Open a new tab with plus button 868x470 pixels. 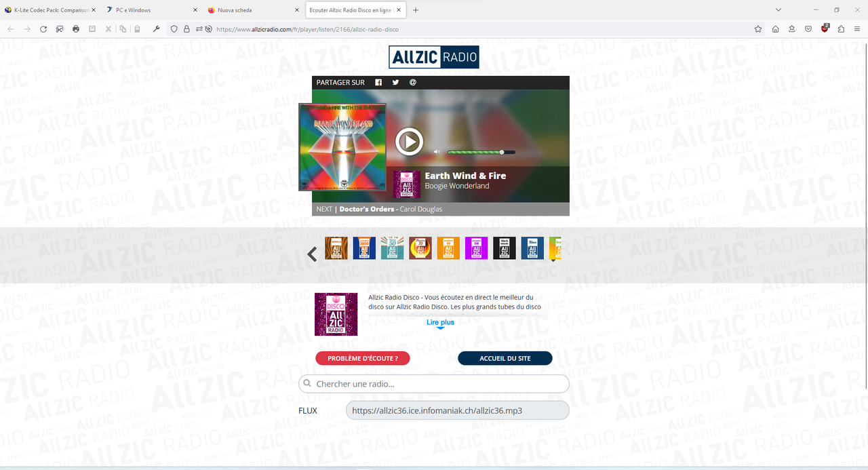(x=416, y=10)
